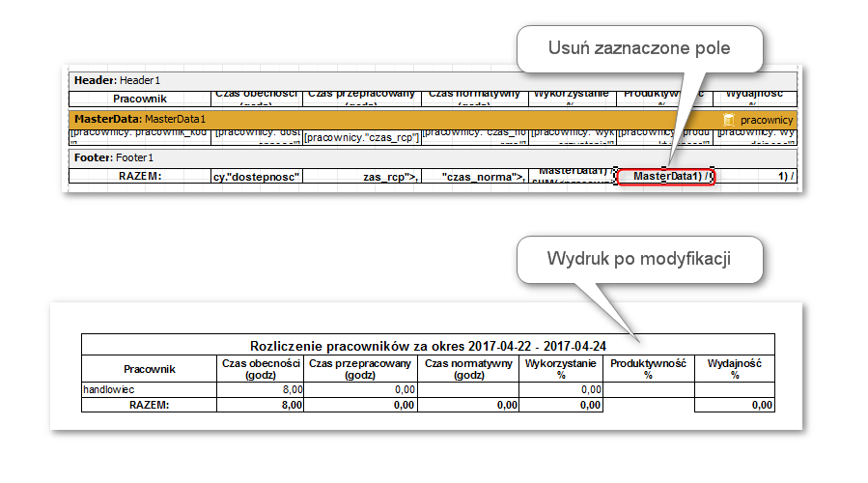
Task: Click 'Czas obecności (godz)' column header in the printout
Action: tap(261, 369)
